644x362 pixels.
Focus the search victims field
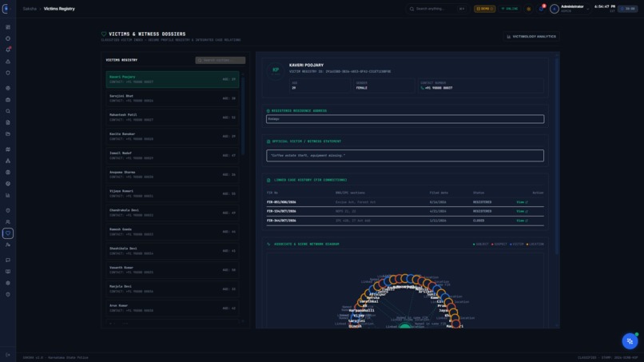[x=221, y=60]
